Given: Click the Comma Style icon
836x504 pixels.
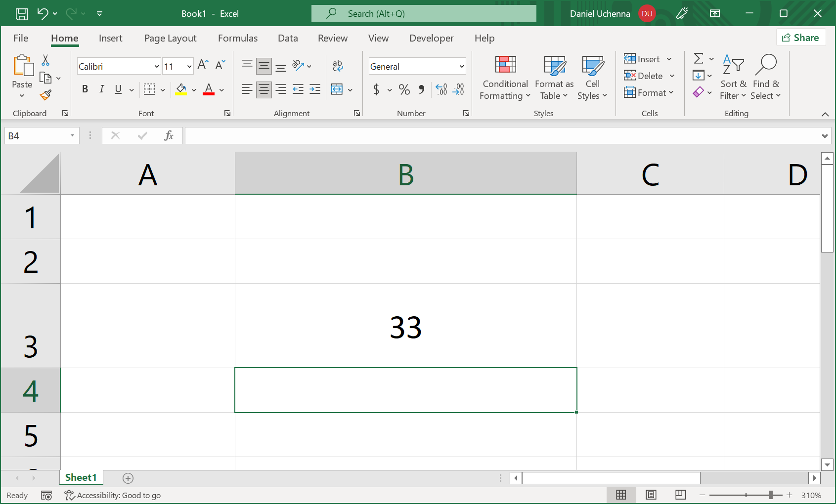Looking at the screenshot, I should point(421,89).
